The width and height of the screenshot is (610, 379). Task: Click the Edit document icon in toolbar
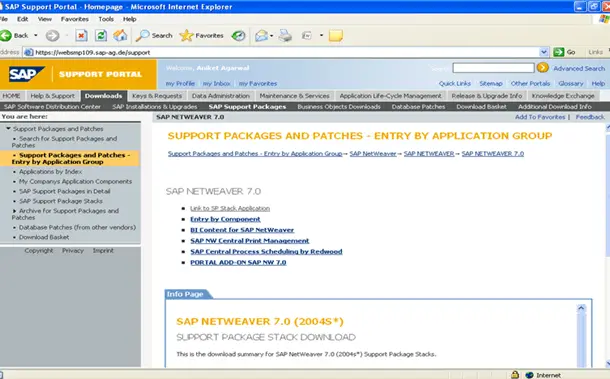[307, 36]
